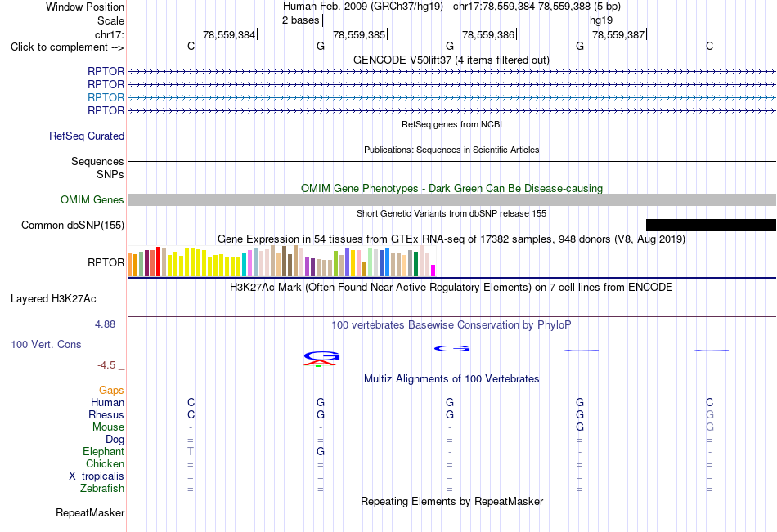Click the X_tropicalis alignment row label

[x=97, y=476]
